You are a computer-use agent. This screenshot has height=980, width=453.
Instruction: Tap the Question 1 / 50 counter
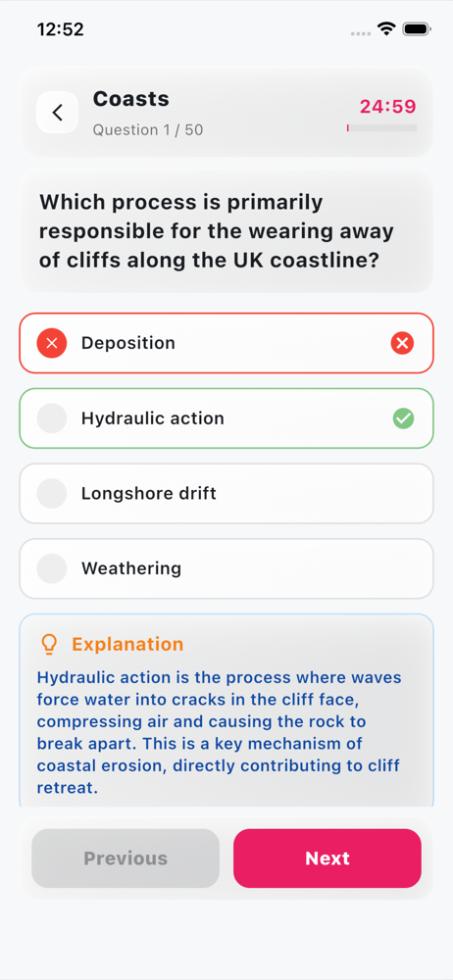click(x=148, y=130)
